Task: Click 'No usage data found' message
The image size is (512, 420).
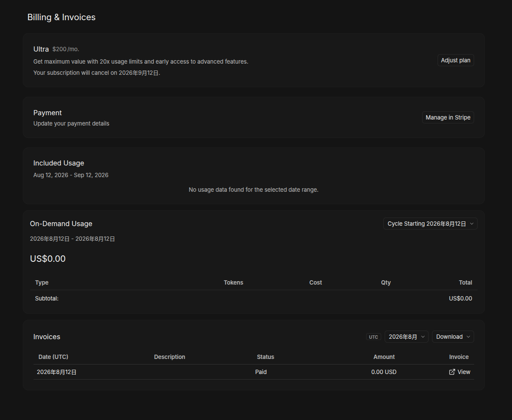Action: pos(253,190)
